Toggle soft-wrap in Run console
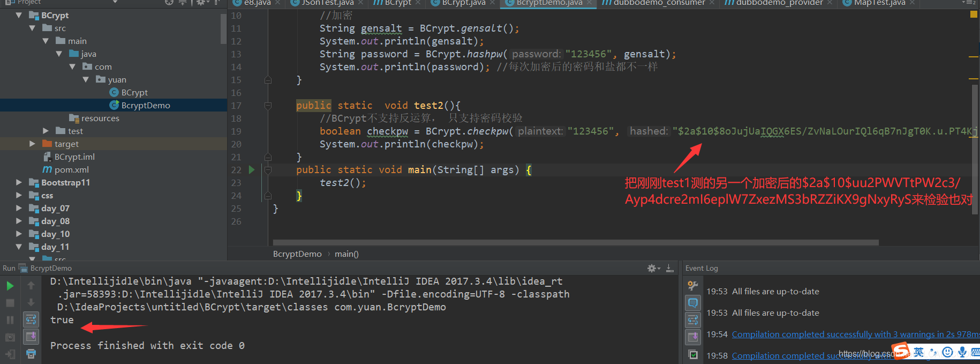Viewport: 980px width, 364px height. [x=31, y=320]
